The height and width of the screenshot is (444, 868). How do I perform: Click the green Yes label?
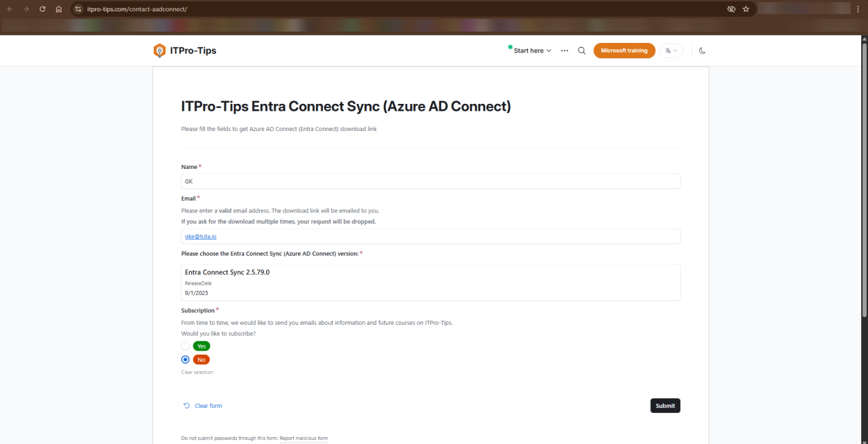point(202,346)
